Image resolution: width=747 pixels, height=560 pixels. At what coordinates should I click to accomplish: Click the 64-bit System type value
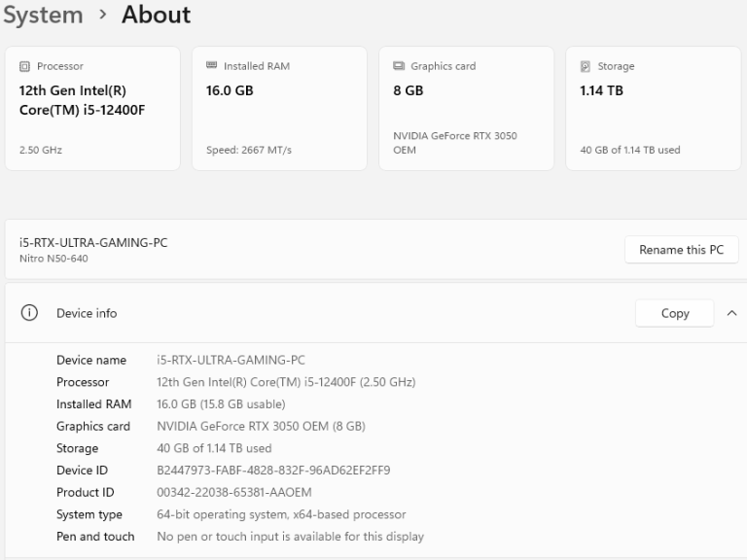(281, 514)
